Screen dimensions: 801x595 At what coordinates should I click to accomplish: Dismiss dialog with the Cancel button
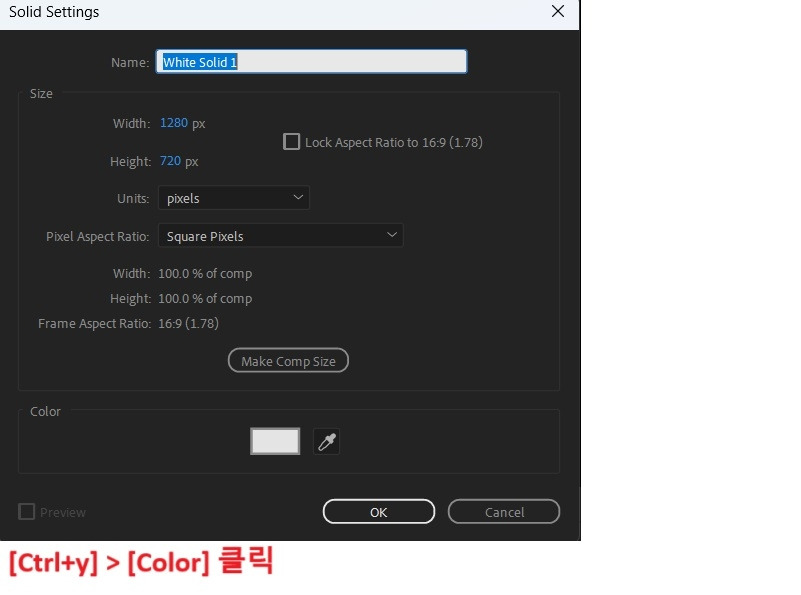click(504, 512)
